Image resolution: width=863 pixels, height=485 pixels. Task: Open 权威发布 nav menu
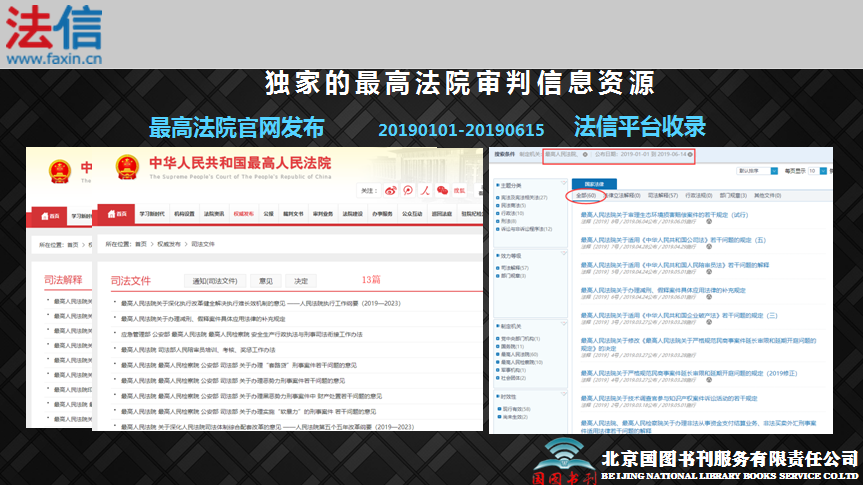tap(243, 214)
